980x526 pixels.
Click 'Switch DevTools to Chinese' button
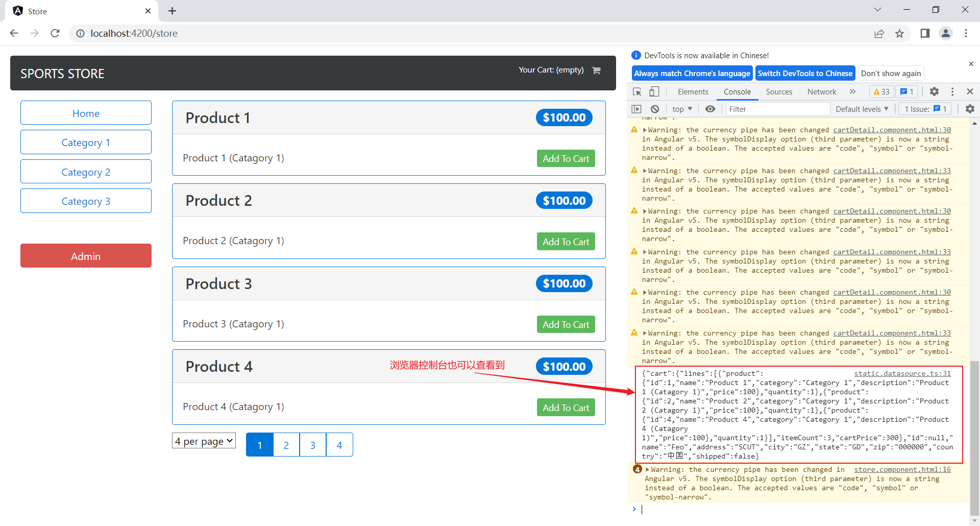coord(805,73)
